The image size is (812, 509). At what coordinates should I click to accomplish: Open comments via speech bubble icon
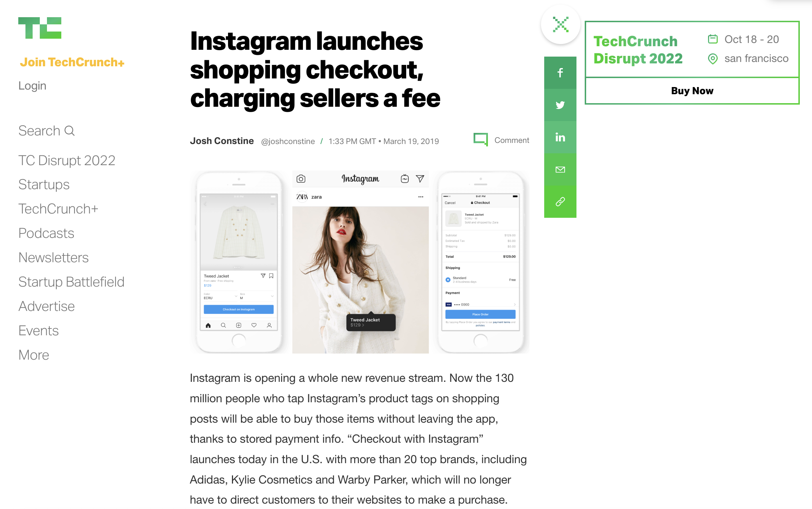click(481, 140)
